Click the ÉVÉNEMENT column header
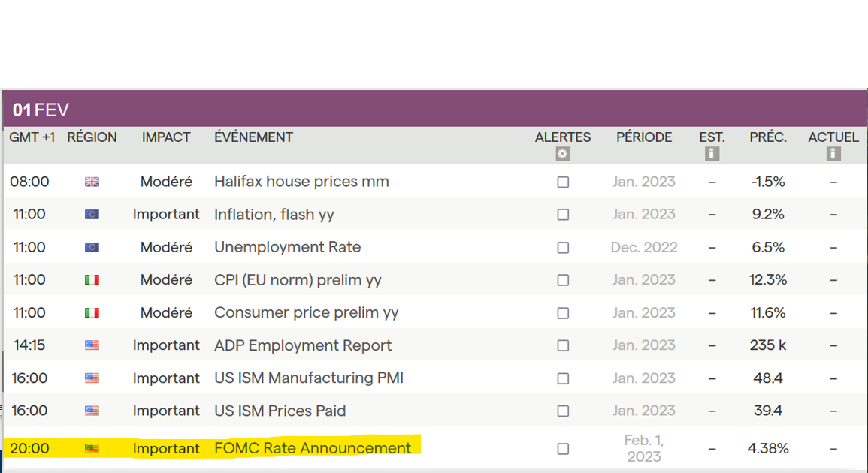The width and height of the screenshot is (868, 473). coord(253,137)
